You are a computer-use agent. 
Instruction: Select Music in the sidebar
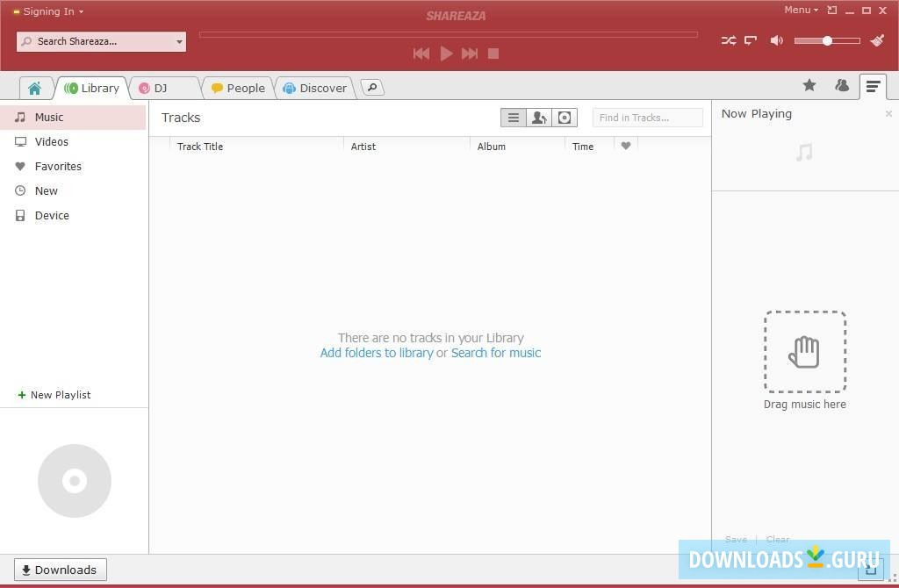[x=73, y=118]
